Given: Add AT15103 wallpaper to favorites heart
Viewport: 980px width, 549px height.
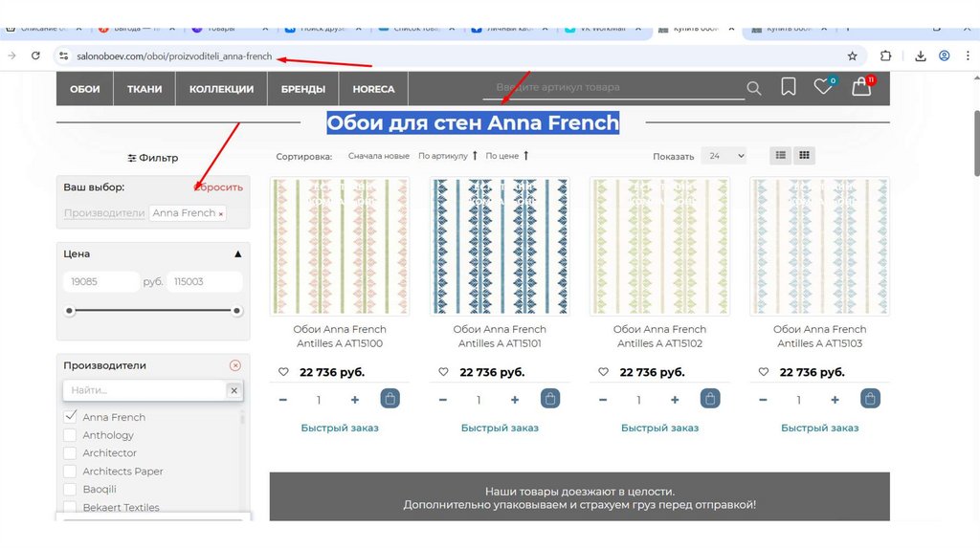Looking at the screenshot, I should [764, 372].
